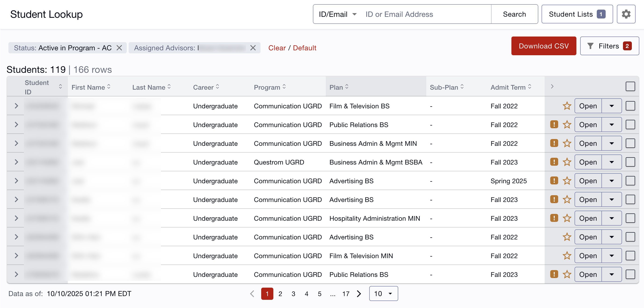Click the ID or Email Address field
Screen dimensions: 644x308
click(426, 14)
